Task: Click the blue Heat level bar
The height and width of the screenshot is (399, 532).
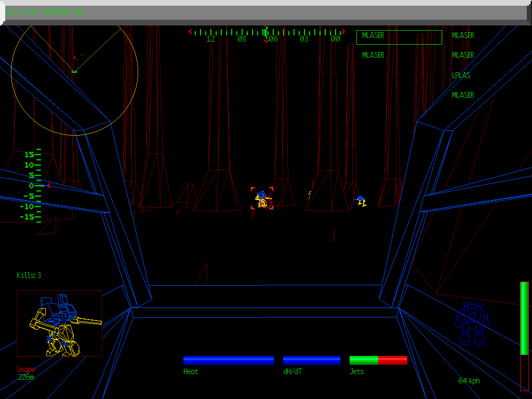Action: pyautogui.click(x=229, y=360)
